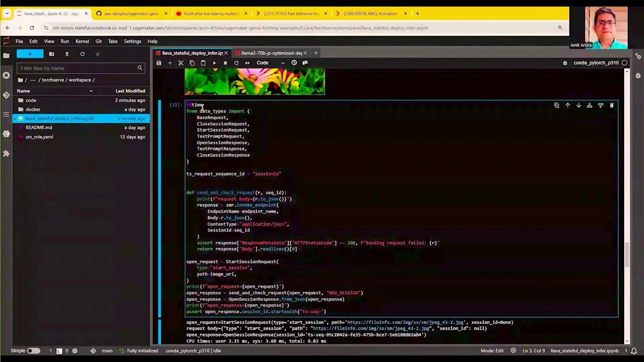
Task: Open sm_role.yaml file
Action: (39, 137)
